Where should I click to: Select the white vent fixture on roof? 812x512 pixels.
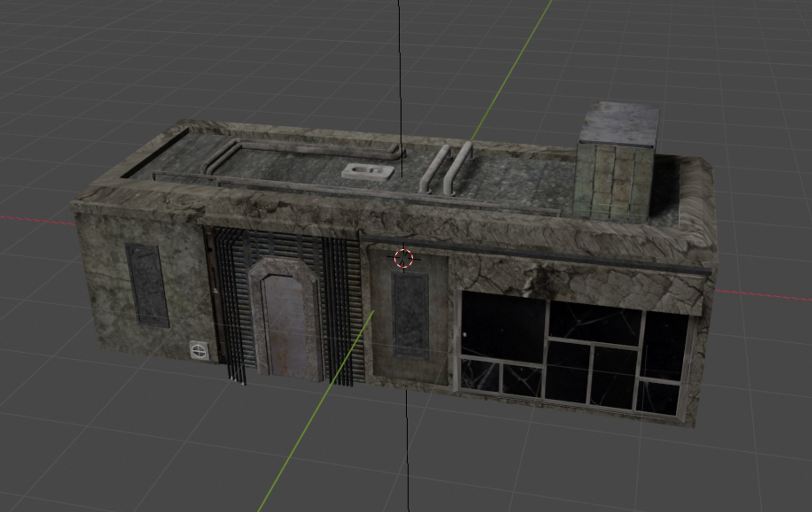(x=367, y=171)
